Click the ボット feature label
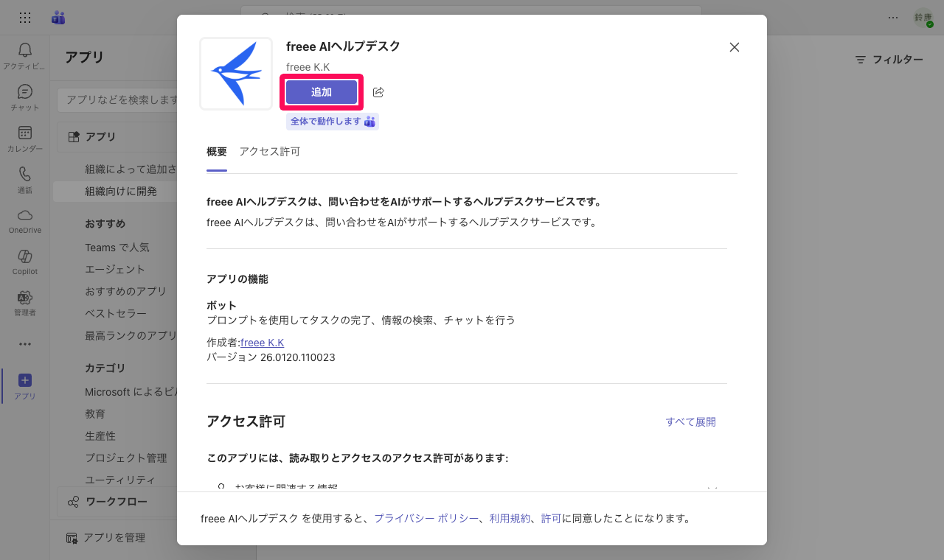 tap(222, 305)
